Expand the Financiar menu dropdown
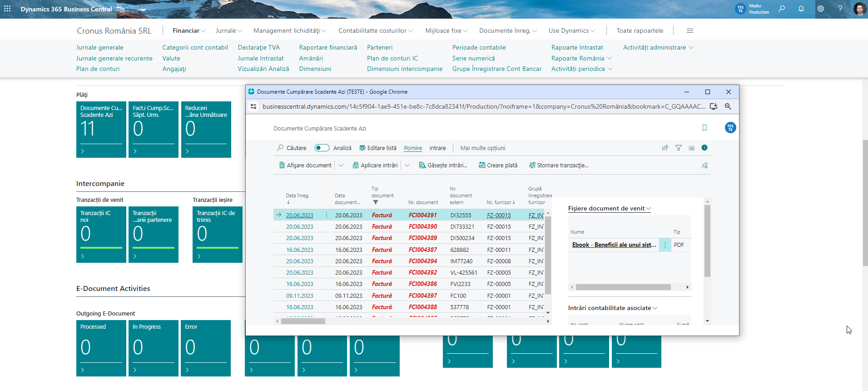The image size is (868, 391). tap(189, 30)
